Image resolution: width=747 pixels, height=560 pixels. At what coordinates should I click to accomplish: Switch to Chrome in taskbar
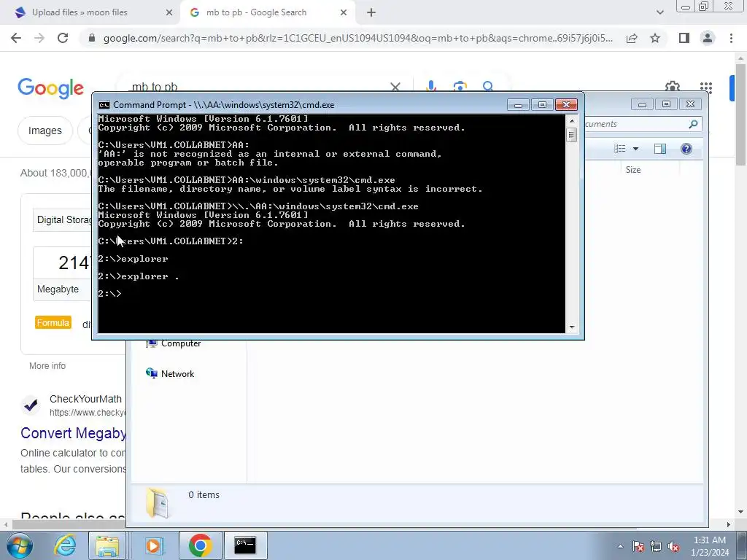coord(200,545)
